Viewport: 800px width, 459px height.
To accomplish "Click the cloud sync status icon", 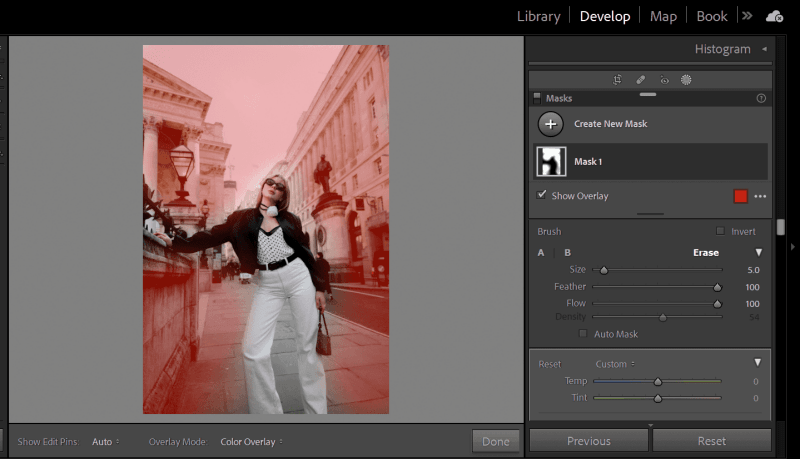I will click(774, 16).
